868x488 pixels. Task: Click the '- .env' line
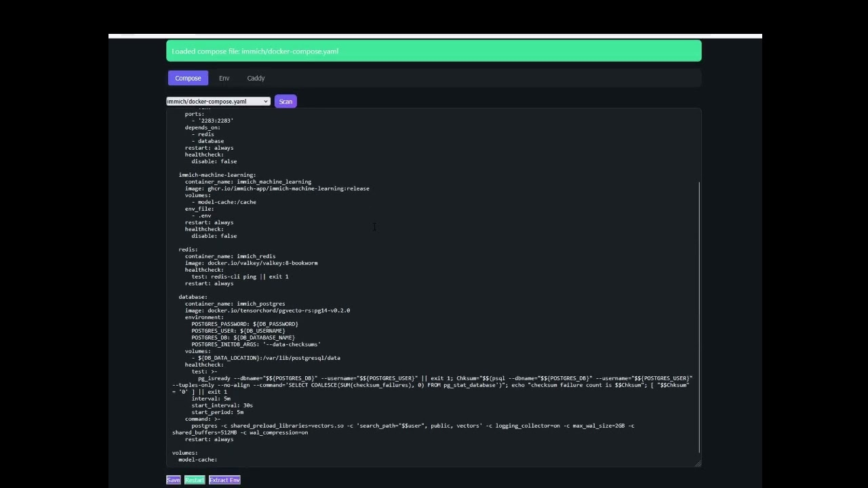pyautogui.click(x=201, y=216)
